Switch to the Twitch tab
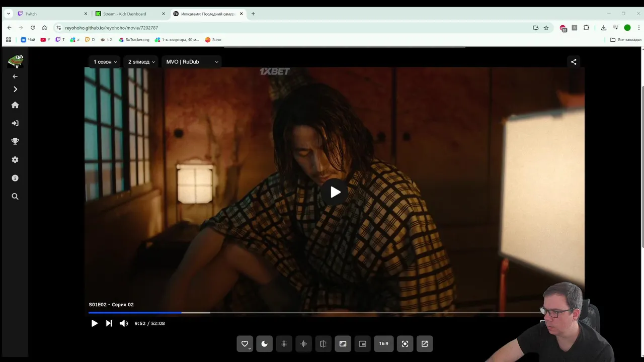644x362 pixels. (x=52, y=14)
